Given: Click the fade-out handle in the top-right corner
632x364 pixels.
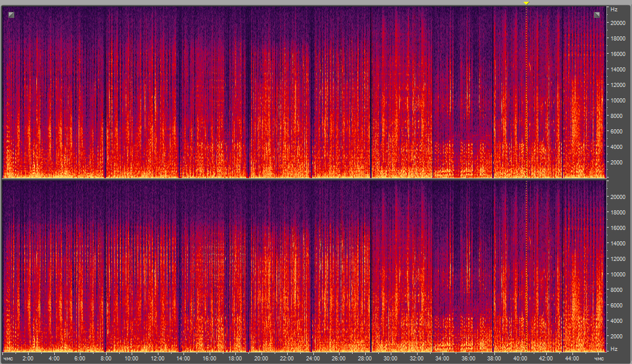Looking at the screenshot, I should [x=597, y=15].
